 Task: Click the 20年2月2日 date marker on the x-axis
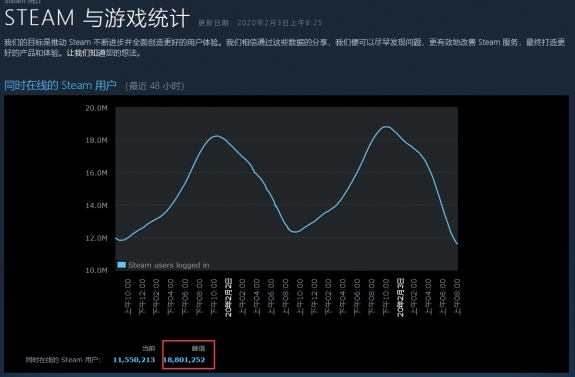(x=228, y=297)
